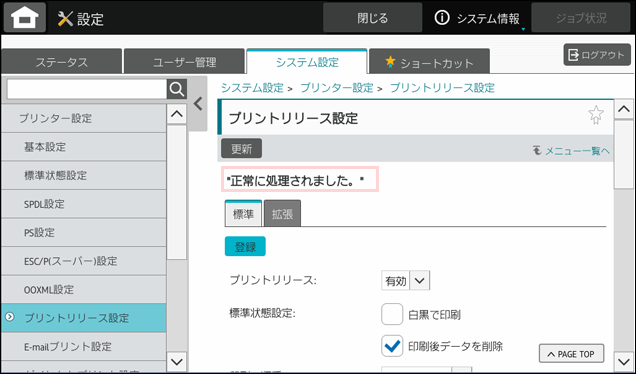Screen dimensions: 636x374
Task: Open ジョブ状況 job status
Action: coord(581,18)
